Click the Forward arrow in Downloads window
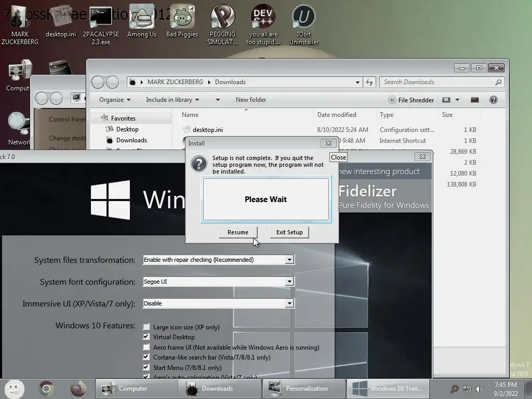532x399 pixels. click(112, 82)
